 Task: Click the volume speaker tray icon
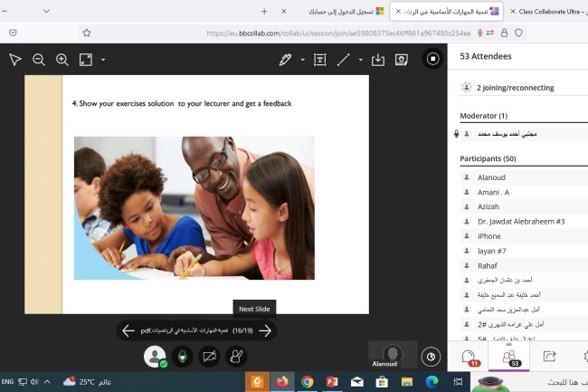click(34, 382)
